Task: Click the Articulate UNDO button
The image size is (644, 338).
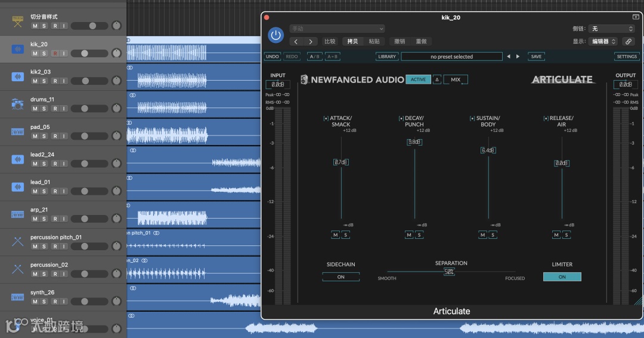Action: coord(273,57)
